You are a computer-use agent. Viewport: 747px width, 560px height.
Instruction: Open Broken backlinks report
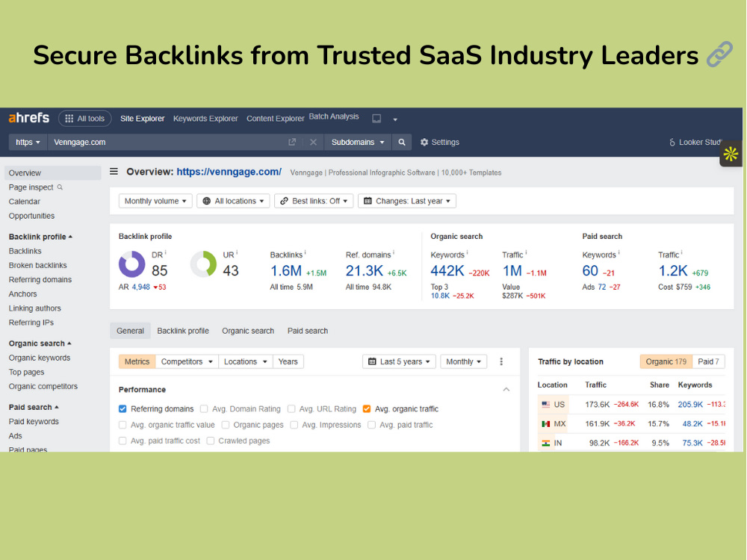[x=37, y=265]
